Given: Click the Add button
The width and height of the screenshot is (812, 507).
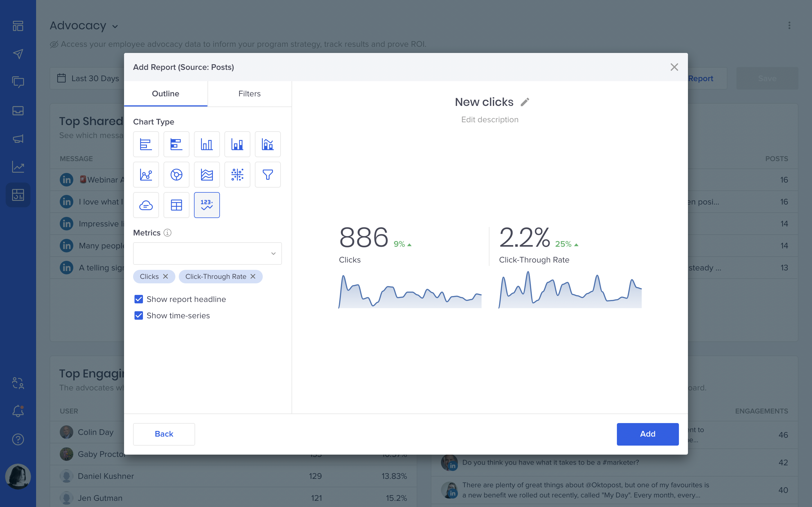Looking at the screenshot, I should coord(647,434).
